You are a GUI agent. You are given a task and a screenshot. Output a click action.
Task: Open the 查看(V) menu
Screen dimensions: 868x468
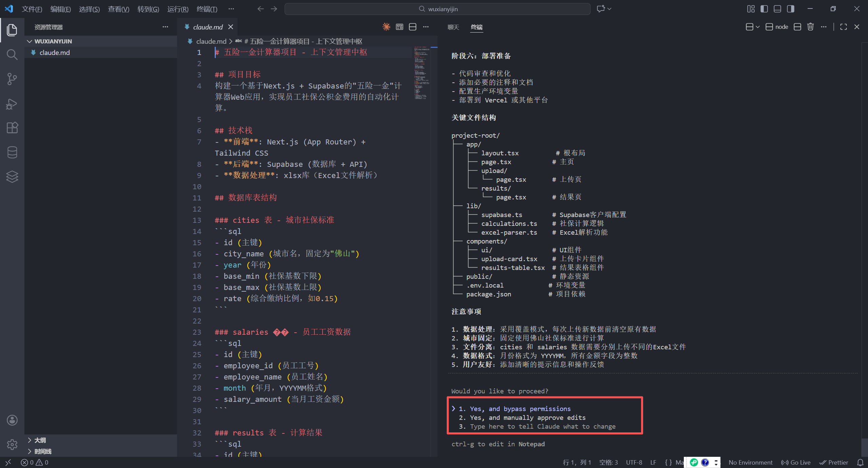pyautogui.click(x=118, y=9)
